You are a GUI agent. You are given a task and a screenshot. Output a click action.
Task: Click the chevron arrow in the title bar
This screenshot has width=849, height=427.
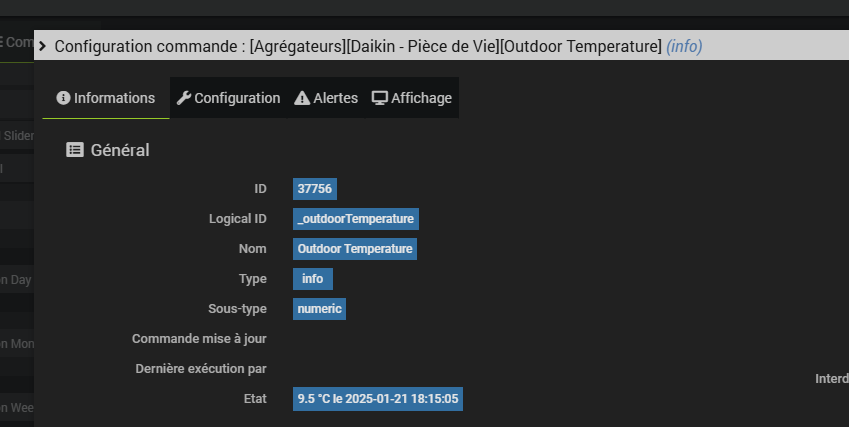[x=42, y=45]
